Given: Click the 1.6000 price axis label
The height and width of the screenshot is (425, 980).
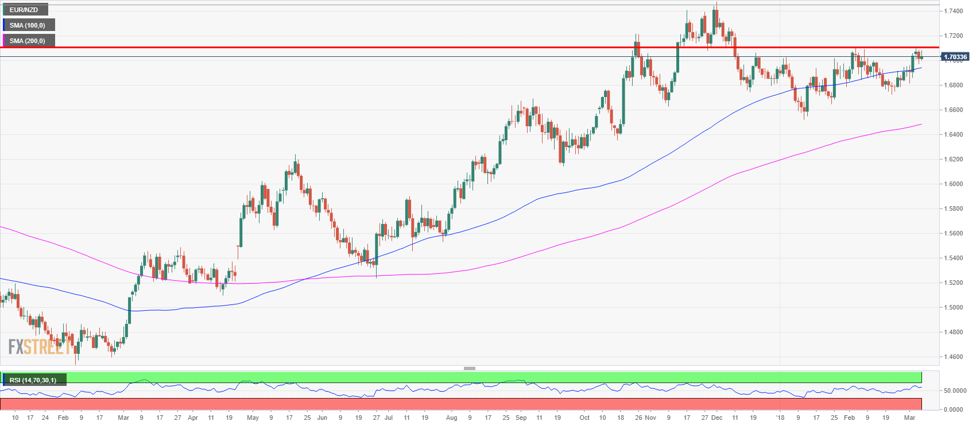Looking at the screenshot, I should coord(955,184).
